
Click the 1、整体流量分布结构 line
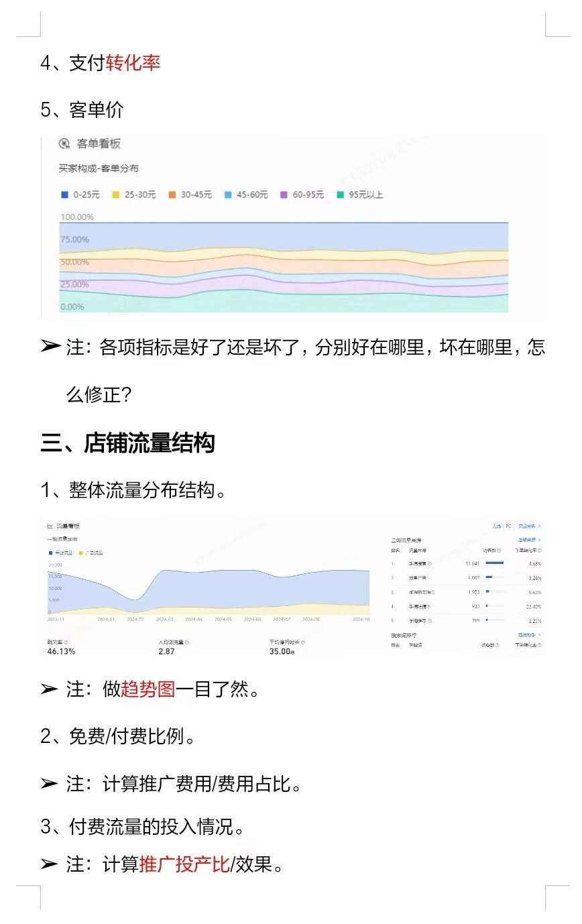pyautogui.click(x=133, y=490)
